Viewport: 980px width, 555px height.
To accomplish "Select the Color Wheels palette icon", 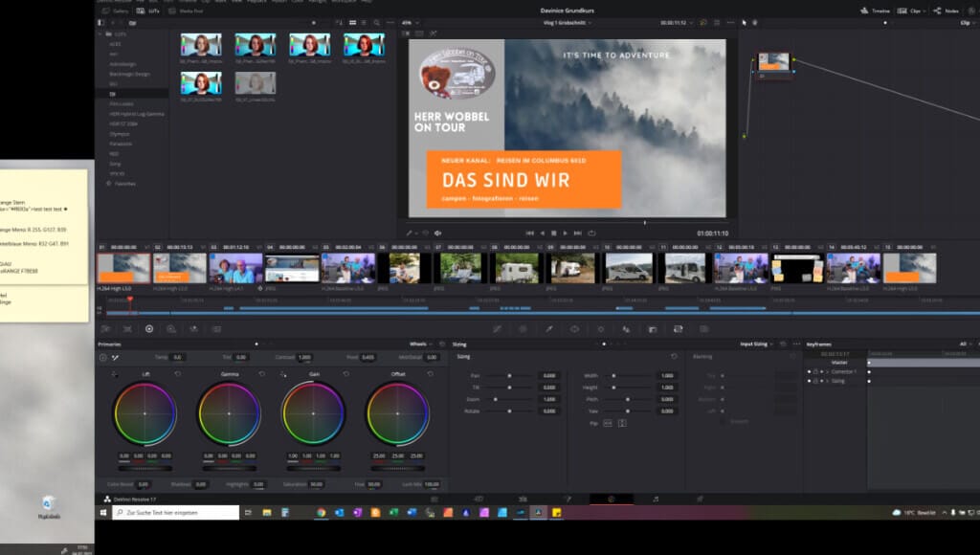I will (149, 329).
